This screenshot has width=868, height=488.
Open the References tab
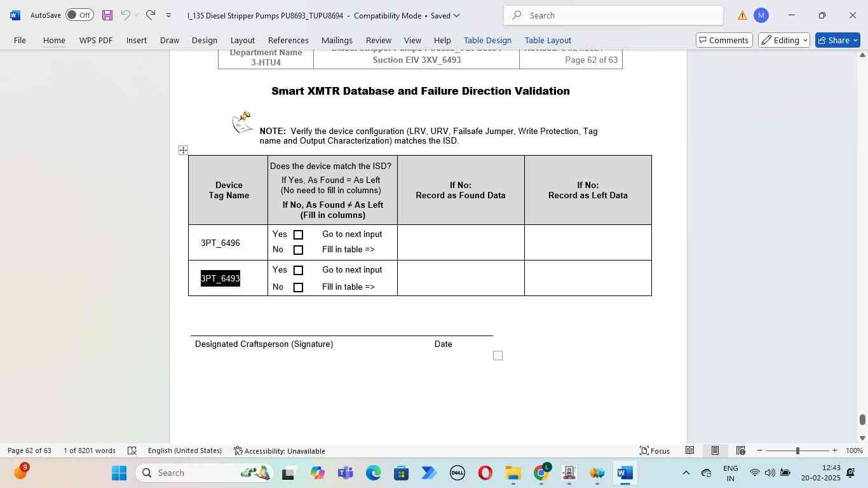[x=288, y=40]
